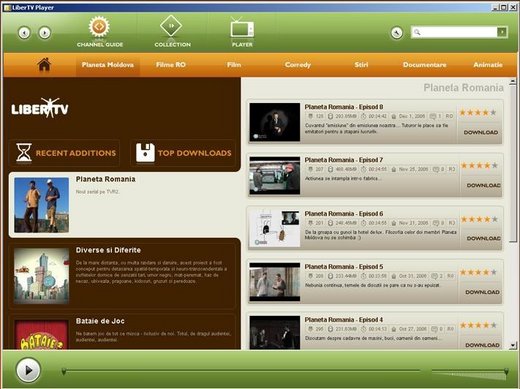Rate Episod 8 with the stars

pyautogui.click(x=478, y=112)
